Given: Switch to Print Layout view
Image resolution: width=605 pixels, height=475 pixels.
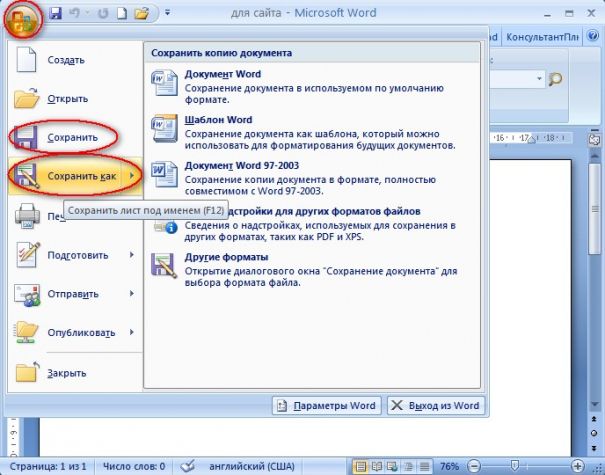Looking at the screenshot, I should click(x=361, y=466).
